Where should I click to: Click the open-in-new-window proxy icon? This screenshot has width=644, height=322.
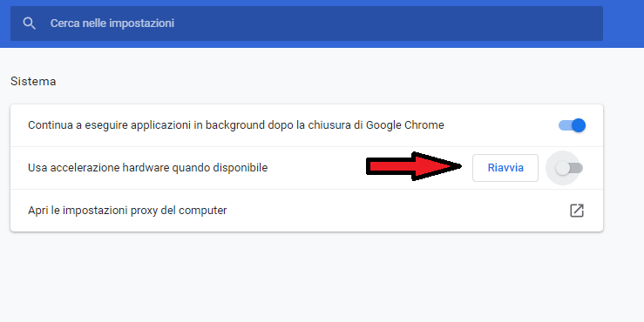pyautogui.click(x=577, y=211)
